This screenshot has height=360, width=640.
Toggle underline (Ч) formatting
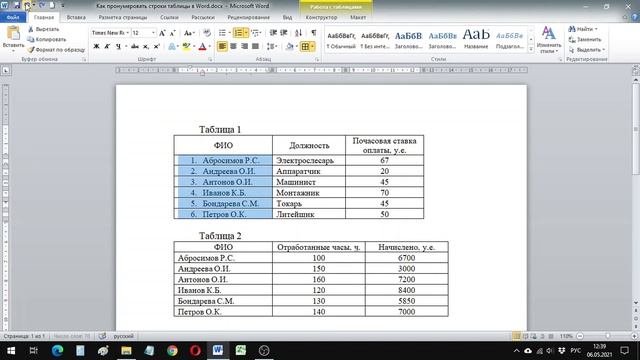click(x=118, y=47)
